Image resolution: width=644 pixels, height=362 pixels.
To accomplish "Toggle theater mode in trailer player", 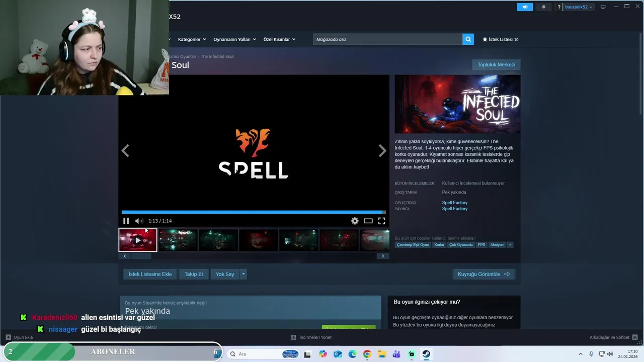I will [368, 221].
